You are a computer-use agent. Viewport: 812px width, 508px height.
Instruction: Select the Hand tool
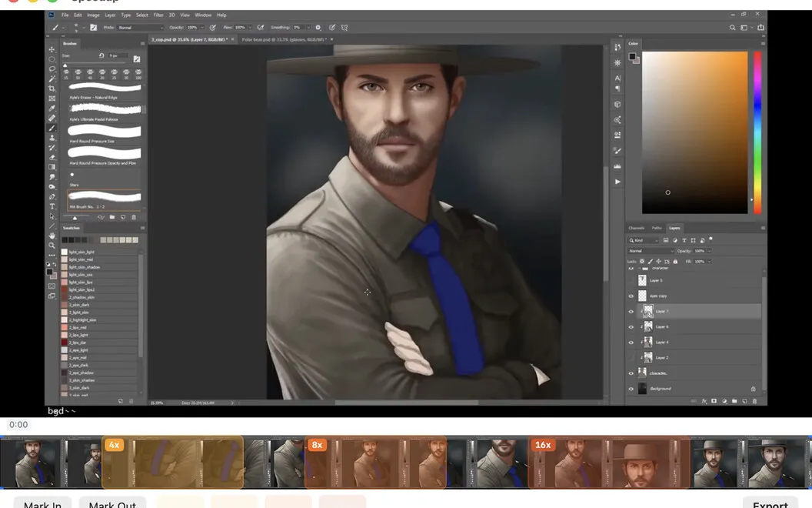(52, 236)
